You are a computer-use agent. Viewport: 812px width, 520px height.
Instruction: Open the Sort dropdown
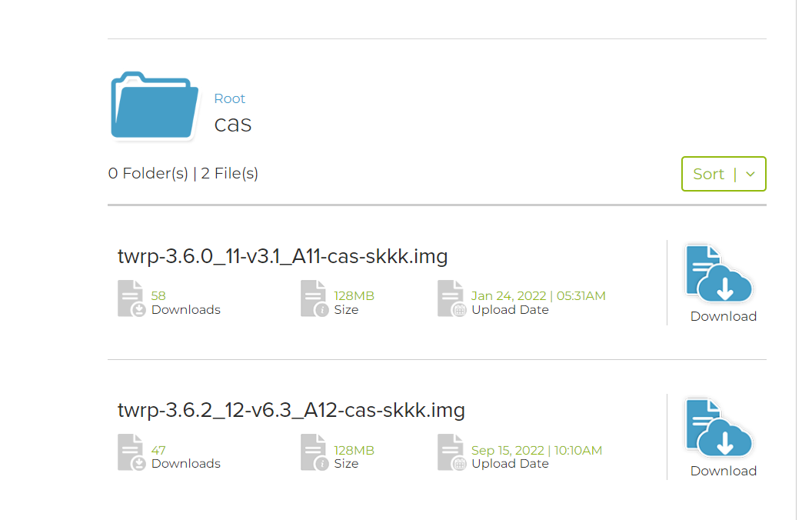[x=724, y=174]
